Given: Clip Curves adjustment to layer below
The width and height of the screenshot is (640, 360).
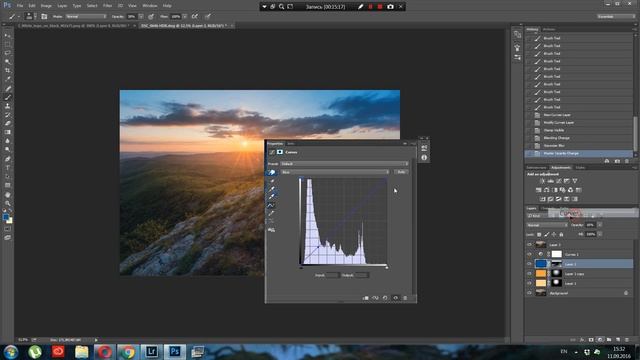Looking at the screenshot, I should pos(366,298).
